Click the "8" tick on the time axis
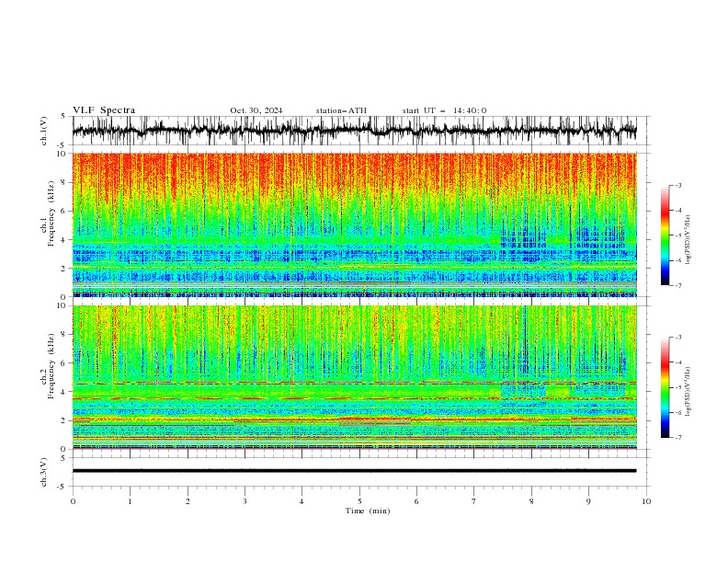728x563 pixels. tap(531, 501)
